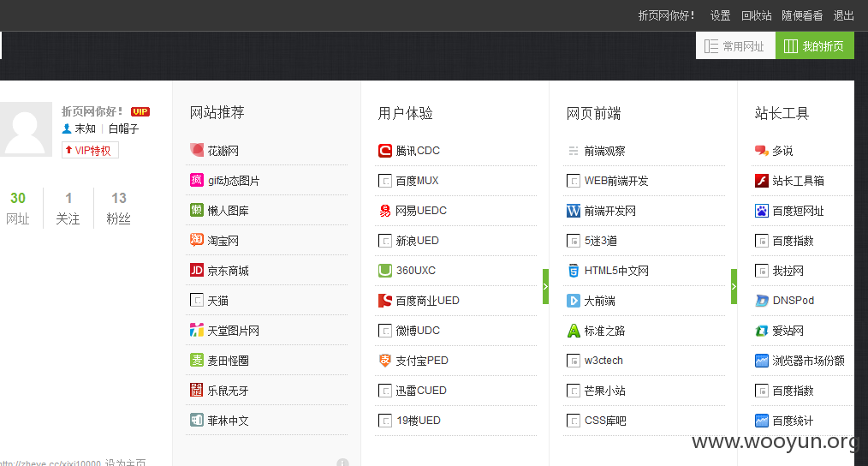Open the 天猫 link
Viewport: 868px width, 466px height.
click(x=217, y=301)
